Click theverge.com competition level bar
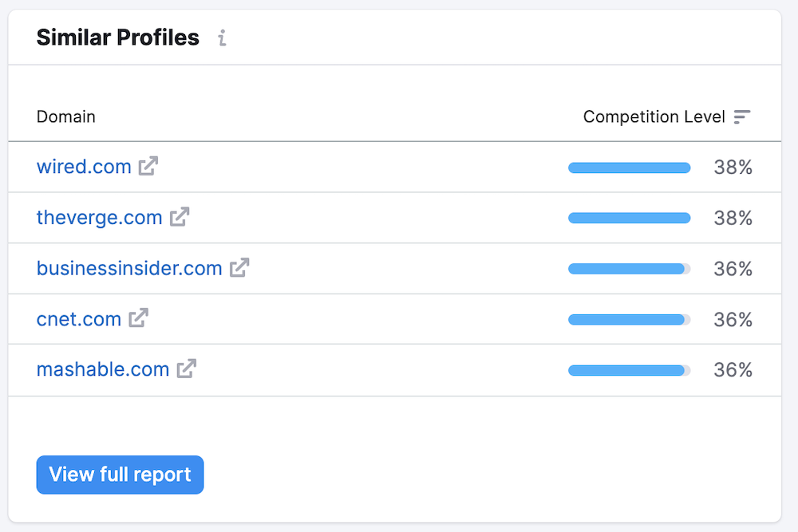 coord(629,218)
